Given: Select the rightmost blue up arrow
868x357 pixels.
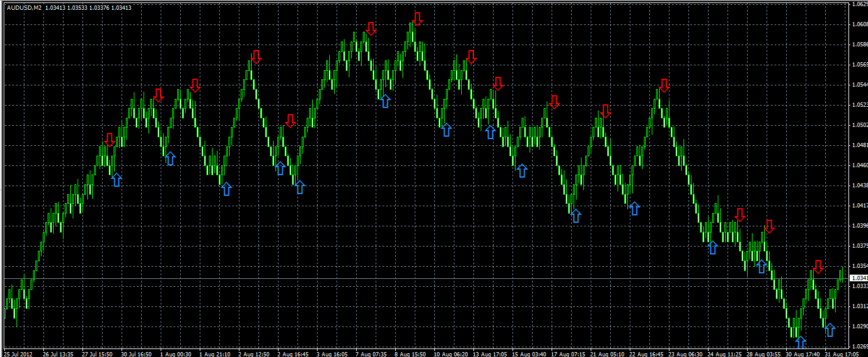Looking at the screenshot, I should coord(830,330).
